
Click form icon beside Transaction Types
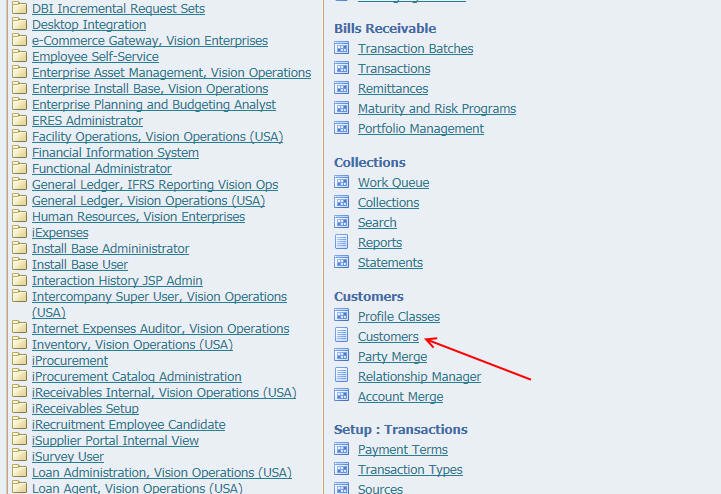coord(342,469)
